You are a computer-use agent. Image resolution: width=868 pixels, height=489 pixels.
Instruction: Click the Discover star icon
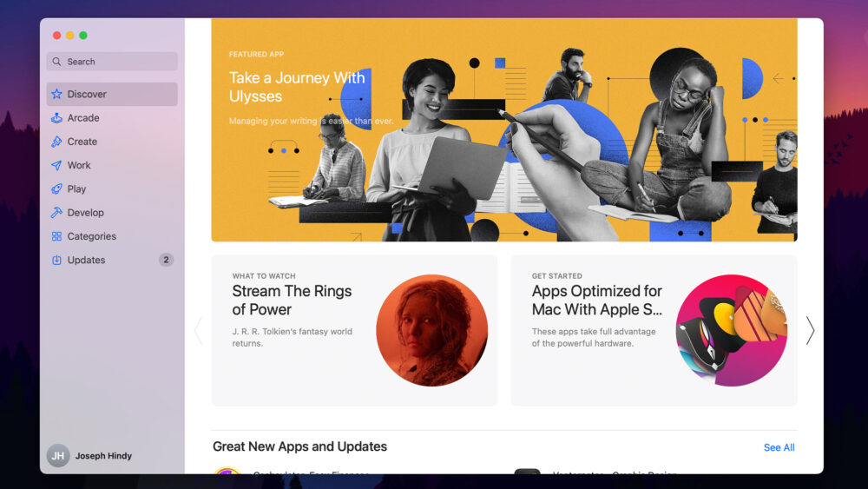pyautogui.click(x=56, y=94)
